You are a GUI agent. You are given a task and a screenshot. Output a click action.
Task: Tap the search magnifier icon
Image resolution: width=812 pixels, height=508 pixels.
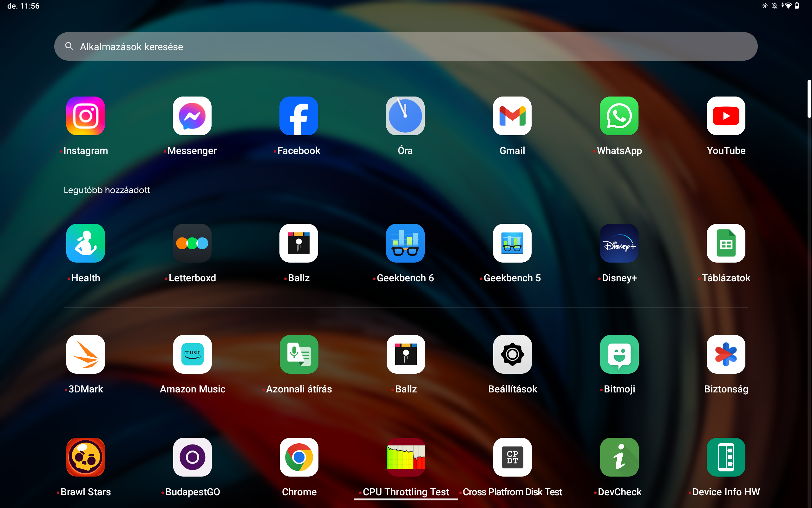(x=69, y=46)
